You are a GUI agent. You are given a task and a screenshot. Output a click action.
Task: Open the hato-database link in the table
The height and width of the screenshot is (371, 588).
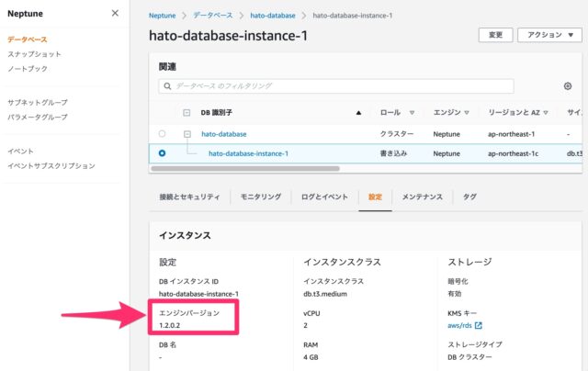224,134
